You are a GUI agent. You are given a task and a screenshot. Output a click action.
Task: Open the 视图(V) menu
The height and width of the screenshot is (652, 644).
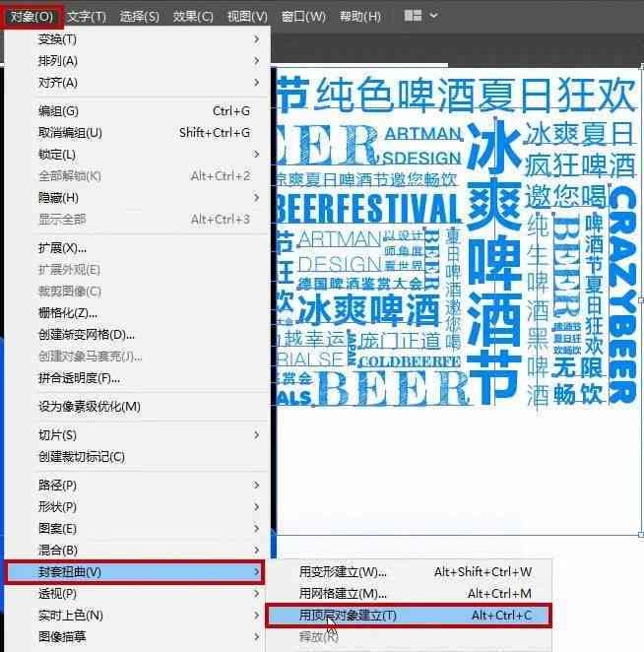tap(246, 17)
